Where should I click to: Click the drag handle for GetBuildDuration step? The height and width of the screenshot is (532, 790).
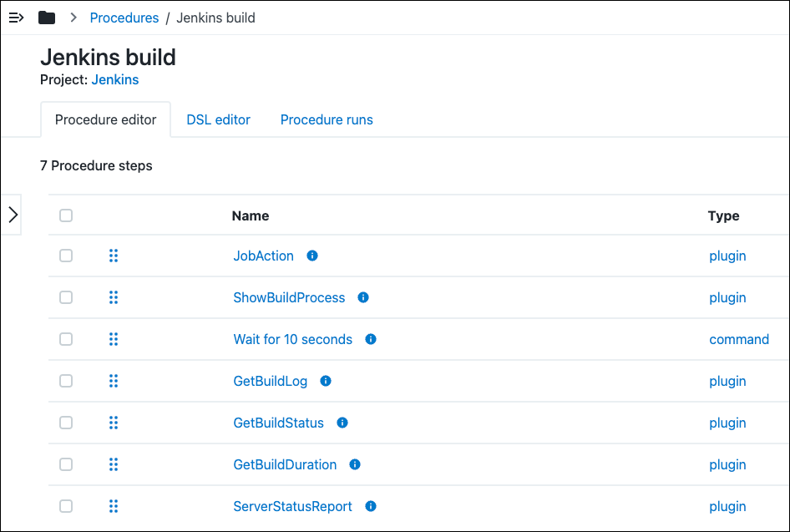click(114, 465)
